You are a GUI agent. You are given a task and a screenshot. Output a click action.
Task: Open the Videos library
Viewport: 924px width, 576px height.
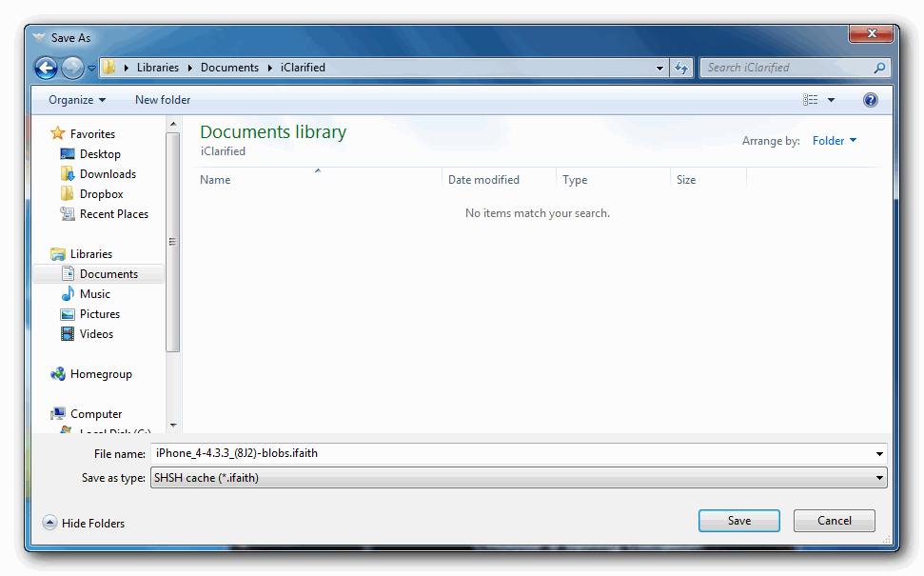point(97,334)
